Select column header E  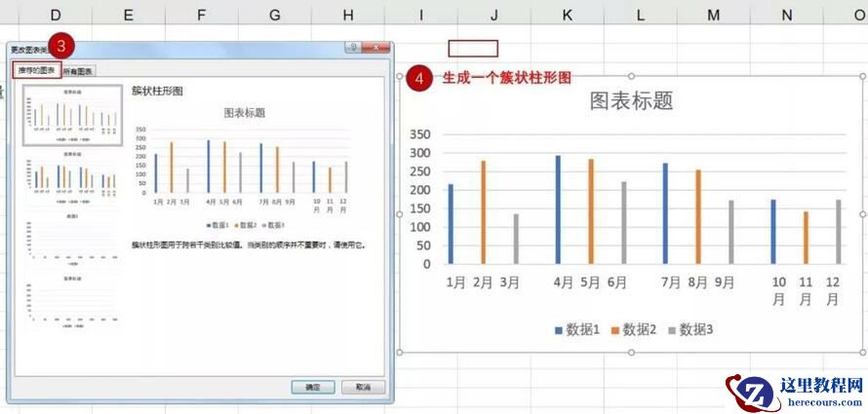(x=129, y=15)
